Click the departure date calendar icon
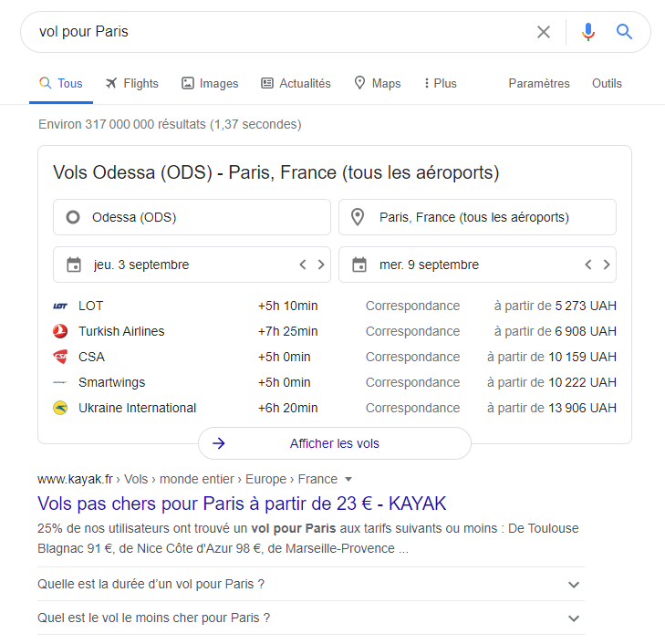 [75, 265]
